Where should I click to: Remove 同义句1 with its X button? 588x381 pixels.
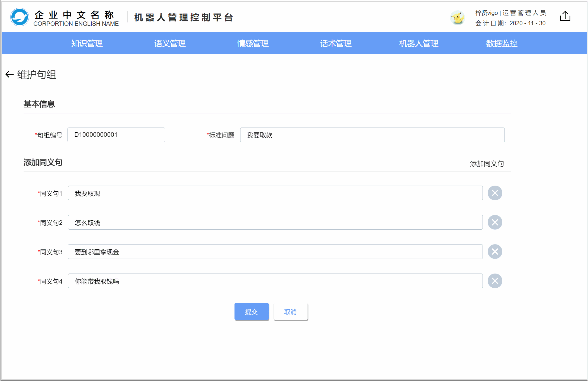(495, 193)
